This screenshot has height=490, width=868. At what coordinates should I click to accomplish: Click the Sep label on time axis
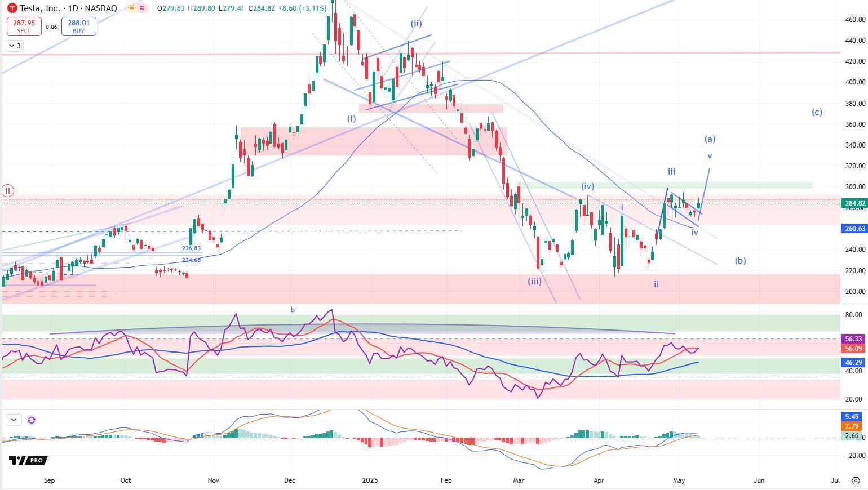coord(49,480)
